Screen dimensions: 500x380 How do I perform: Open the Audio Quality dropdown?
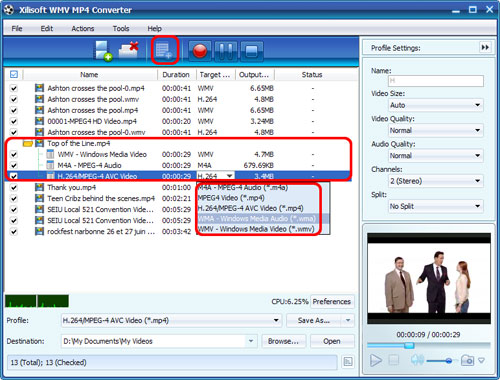click(436, 156)
